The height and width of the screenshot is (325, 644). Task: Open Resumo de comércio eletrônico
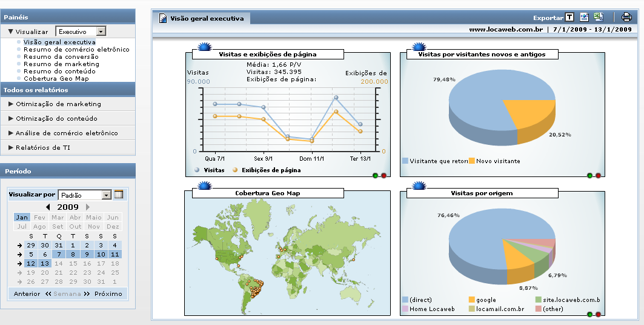click(x=76, y=49)
